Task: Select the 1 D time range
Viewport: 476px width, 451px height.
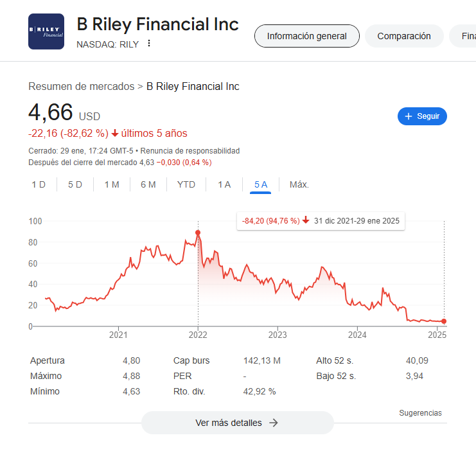Action: pyautogui.click(x=39, y=184)
